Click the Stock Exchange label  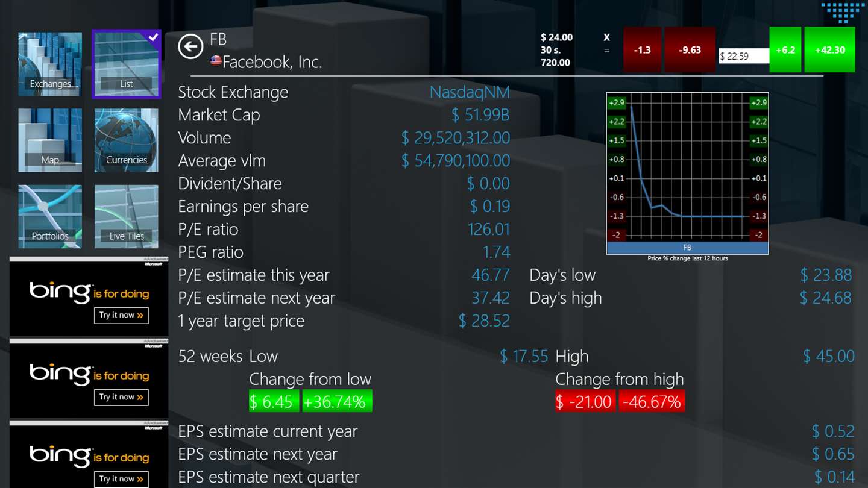tap(233, 92)
